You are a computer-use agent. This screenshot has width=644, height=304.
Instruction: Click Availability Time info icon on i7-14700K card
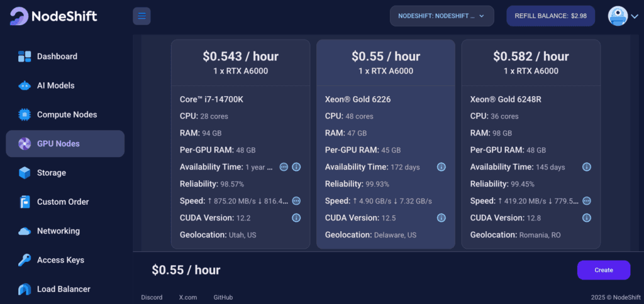coord(296,167)
